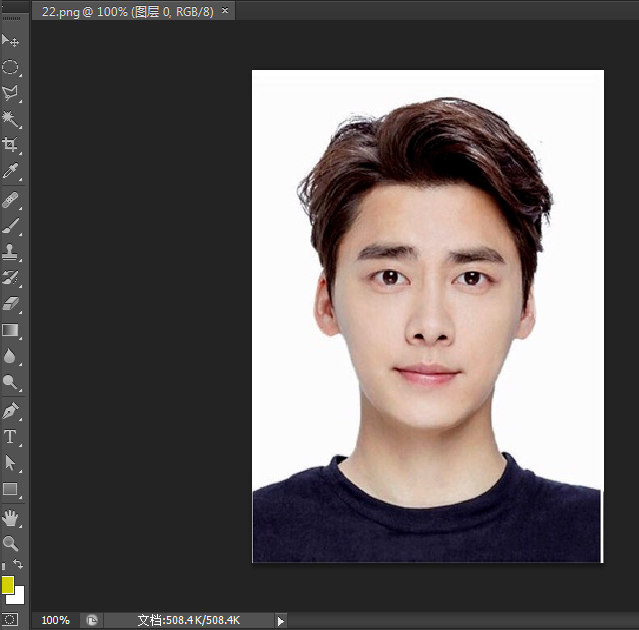Image resolution: width=639 pixels, height=630 pixels.
Task: Click the status bar preview icon
Action: pos(92,620)
